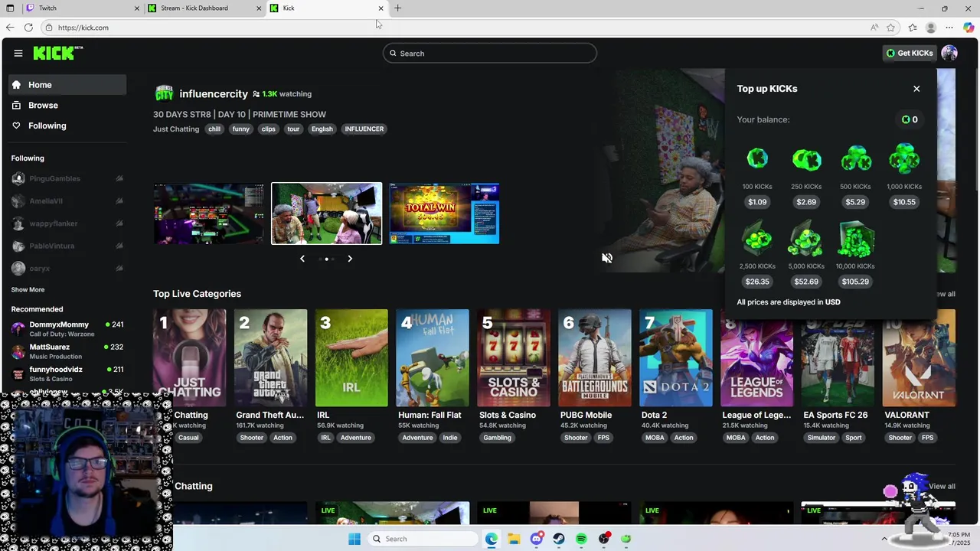Open influencercity channel name link
The image size is (980, 551).
(x=214, y=93)
